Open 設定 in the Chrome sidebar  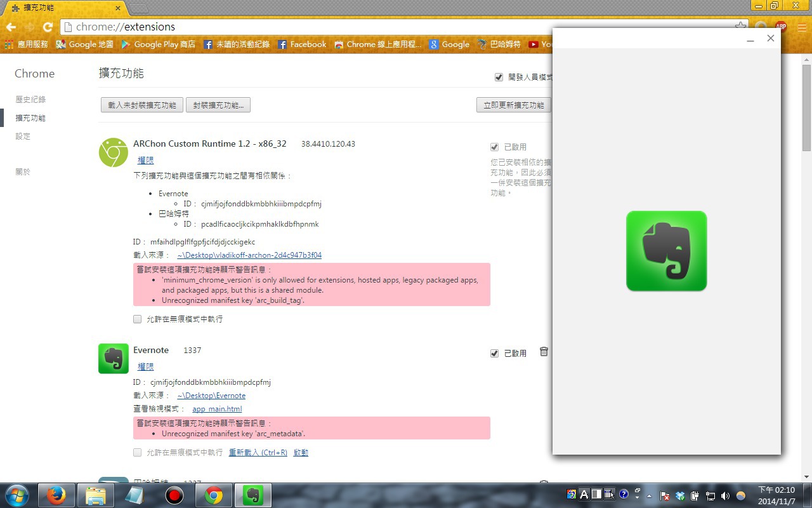coord(23,137)
